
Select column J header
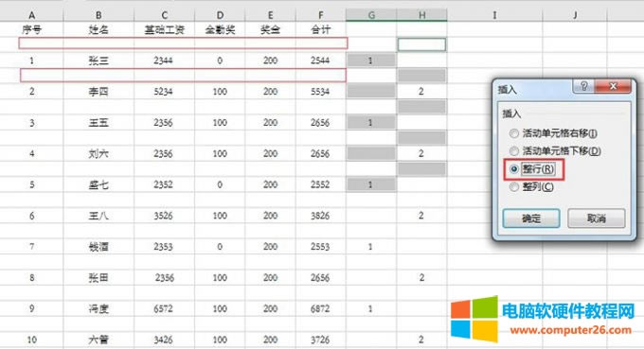[575, 15]
